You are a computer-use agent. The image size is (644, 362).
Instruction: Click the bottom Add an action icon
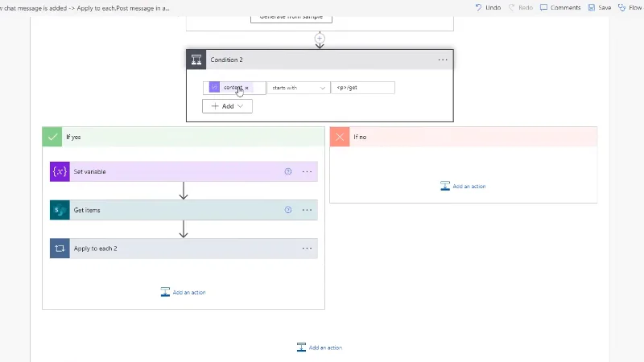pos(301,348)
